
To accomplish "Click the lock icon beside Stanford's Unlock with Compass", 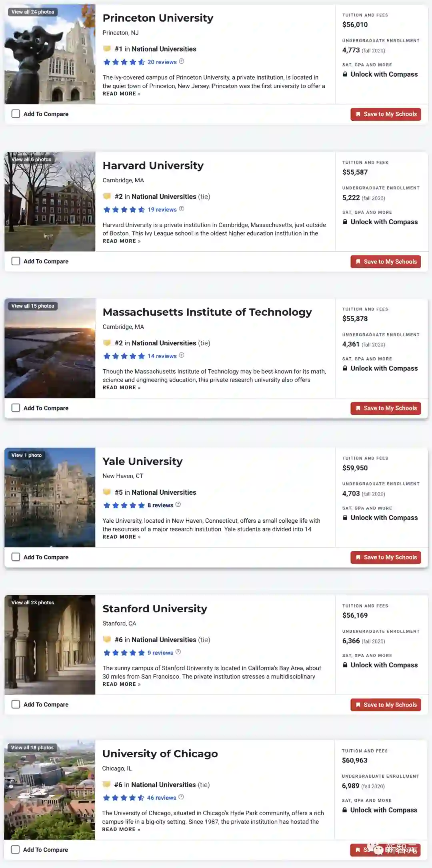I will coord(345,665).
